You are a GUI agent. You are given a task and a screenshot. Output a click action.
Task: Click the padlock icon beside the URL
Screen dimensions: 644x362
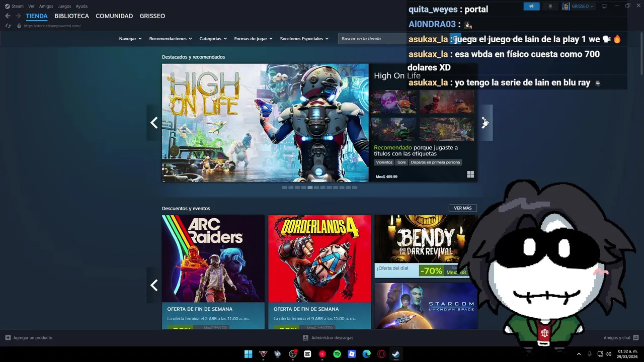(x=19, y=26)
